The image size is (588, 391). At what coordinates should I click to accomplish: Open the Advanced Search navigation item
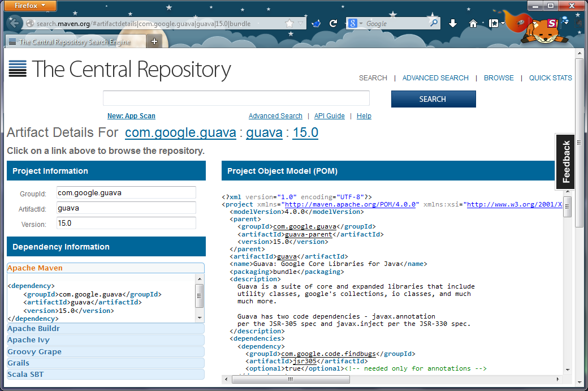pyautogui.click(x=435, y=78)
